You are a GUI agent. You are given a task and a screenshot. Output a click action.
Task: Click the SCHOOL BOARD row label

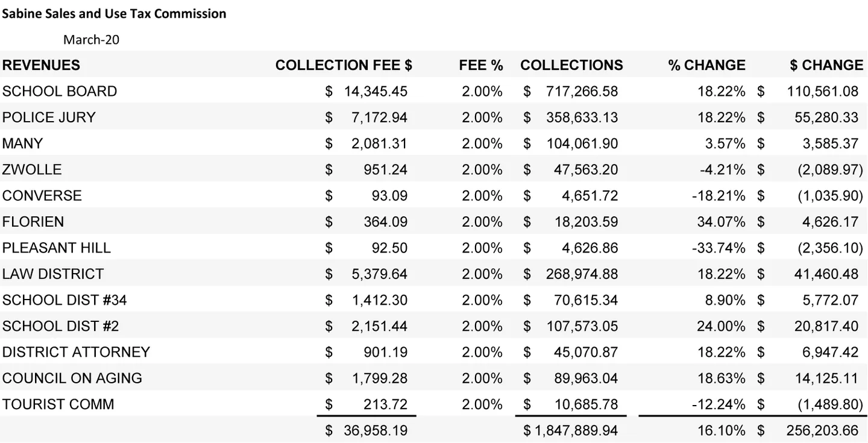click(60, 91)
